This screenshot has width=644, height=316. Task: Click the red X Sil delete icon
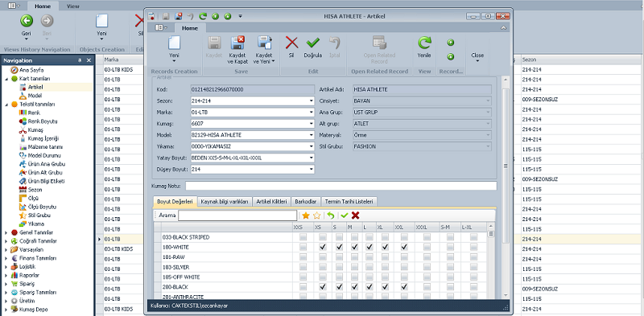pos(291,43)
